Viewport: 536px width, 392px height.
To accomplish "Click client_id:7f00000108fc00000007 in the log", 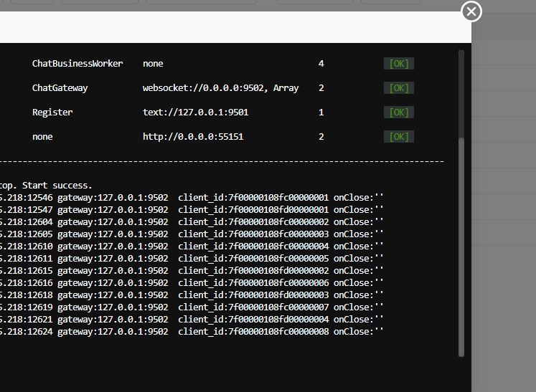I will [253, 307].
